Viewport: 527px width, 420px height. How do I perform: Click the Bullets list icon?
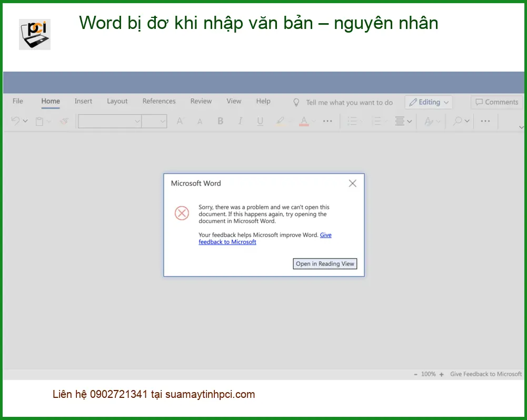point(352,121)
